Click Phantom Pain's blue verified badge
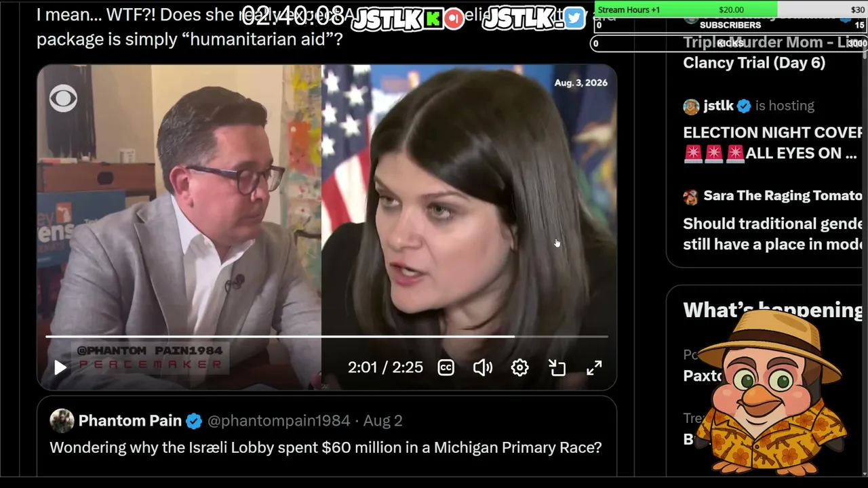868x488 pixels. point(194,421)
